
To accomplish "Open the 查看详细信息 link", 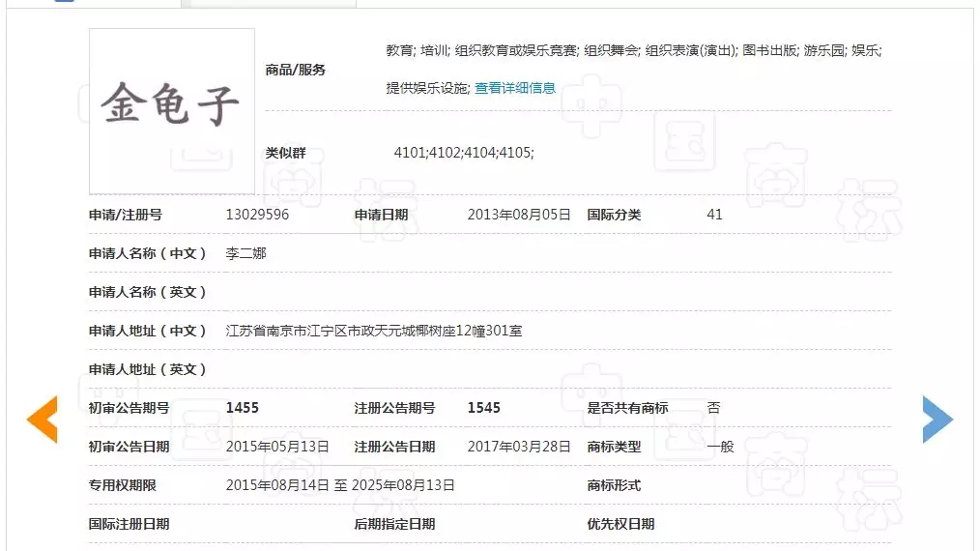I will (x=514, y=88).
